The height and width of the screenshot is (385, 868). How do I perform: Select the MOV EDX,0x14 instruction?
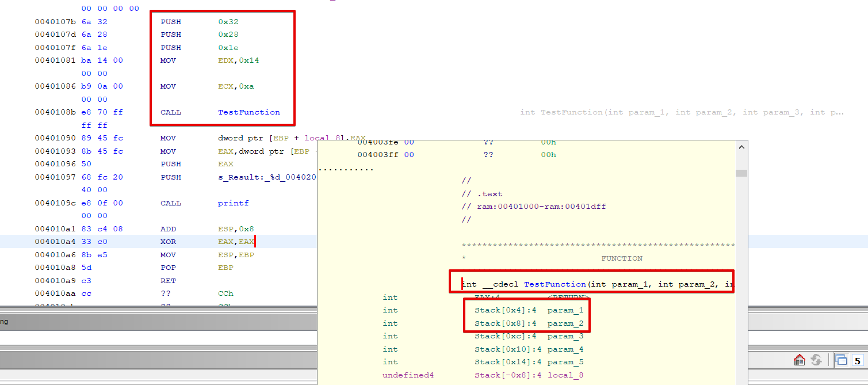tap(190, 60)
